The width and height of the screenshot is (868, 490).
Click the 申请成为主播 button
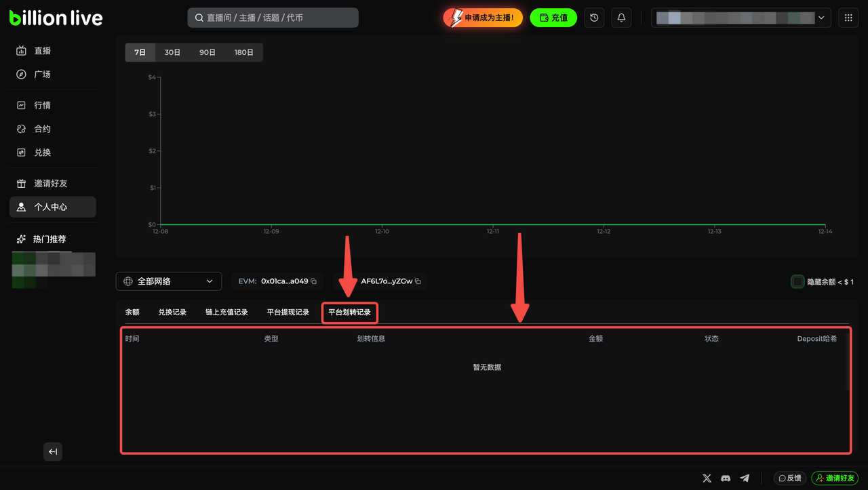[x=483, y=18]
